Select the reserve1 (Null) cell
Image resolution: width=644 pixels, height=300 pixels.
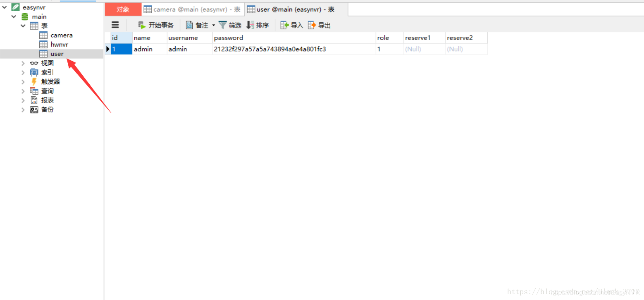(x=425, y=49)
